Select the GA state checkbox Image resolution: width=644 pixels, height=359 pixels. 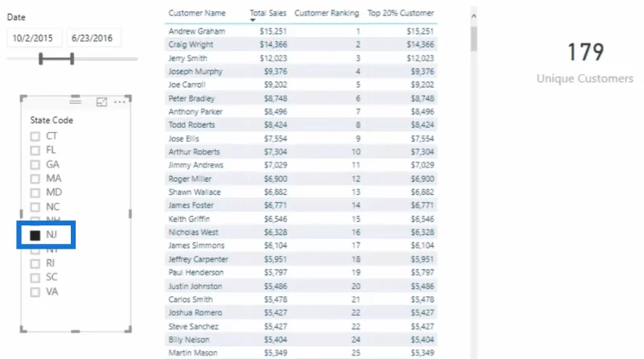pyautogui.click(x=35, y=165)
